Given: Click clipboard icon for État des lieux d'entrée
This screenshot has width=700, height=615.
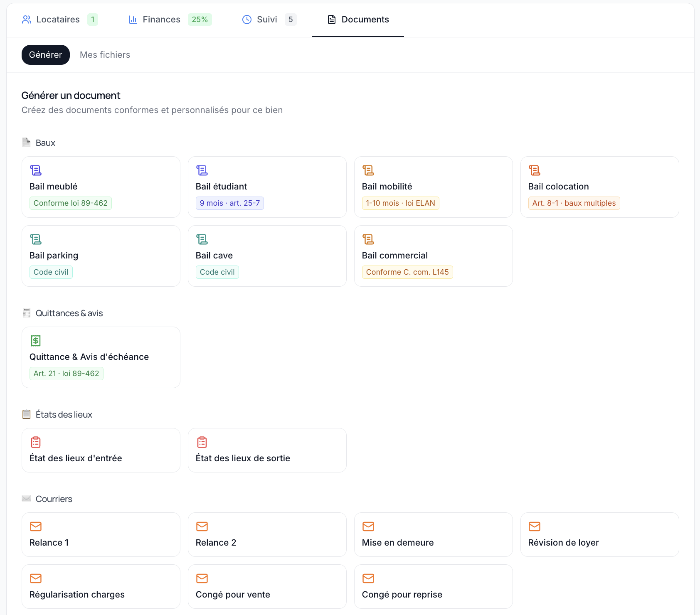Looking at the screenshot, I should (x=36, y=442).
